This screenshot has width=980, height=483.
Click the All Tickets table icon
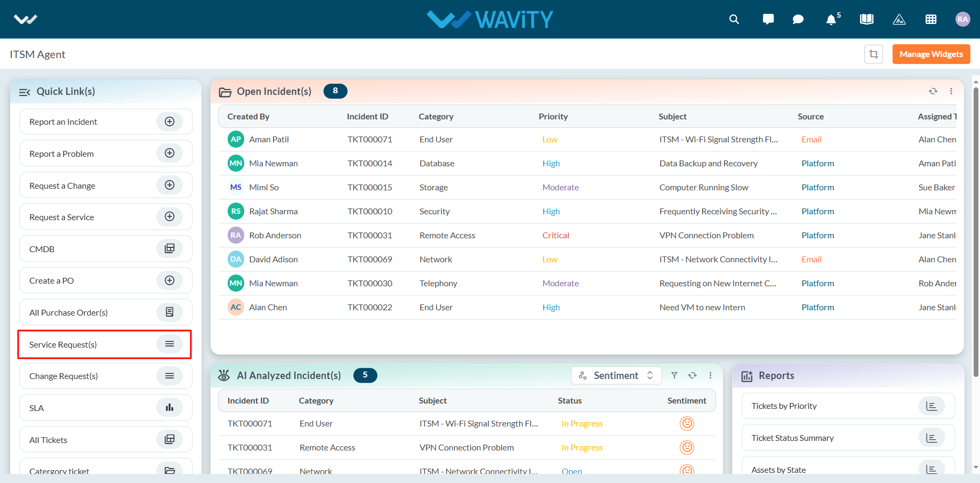(170, 439)
